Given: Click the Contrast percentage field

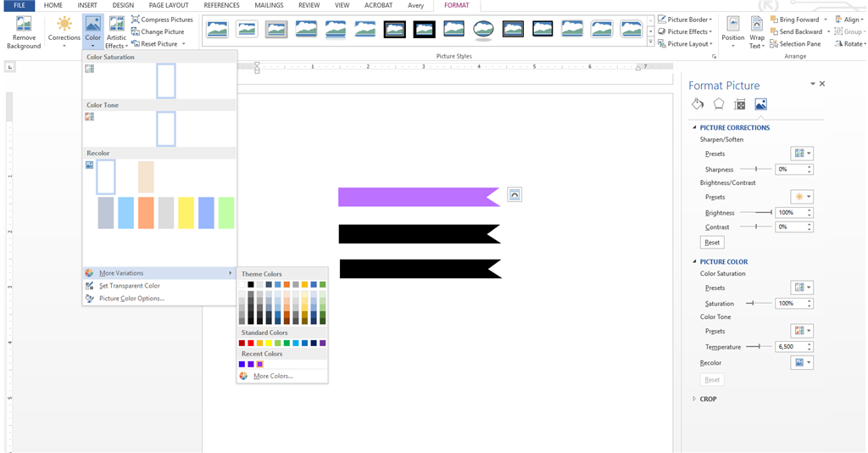Looking at the screenshot, I should point(790,227).
